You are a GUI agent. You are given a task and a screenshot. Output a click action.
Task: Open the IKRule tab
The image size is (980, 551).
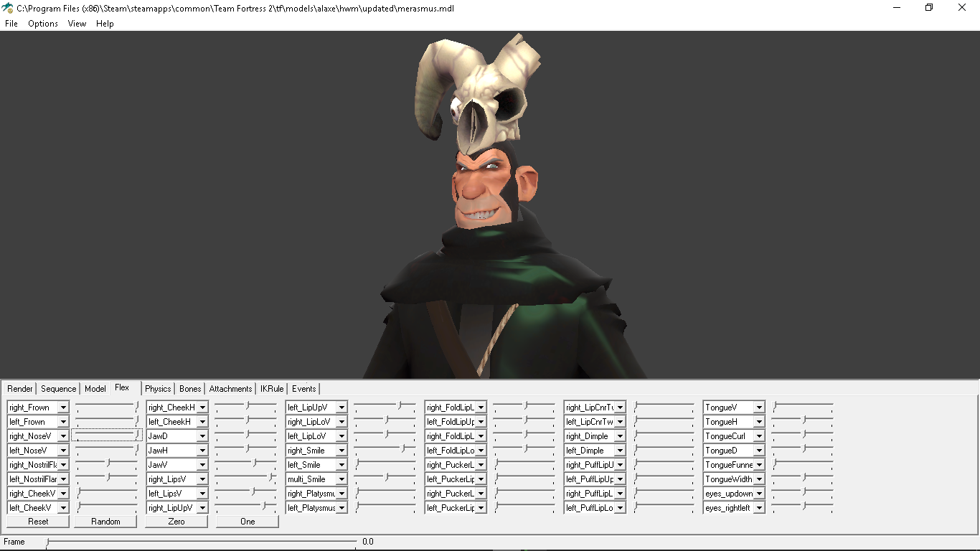click(272, 389)
